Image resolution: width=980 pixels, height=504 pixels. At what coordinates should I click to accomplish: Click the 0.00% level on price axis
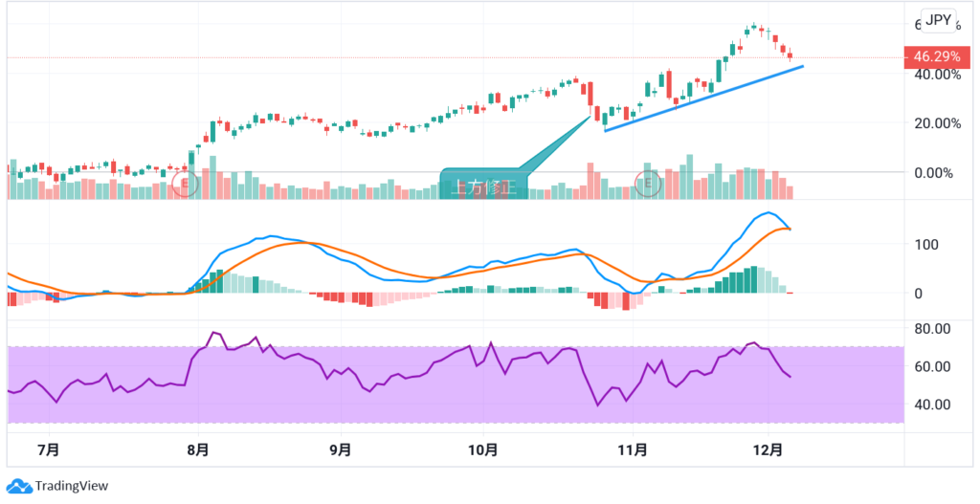(x=931, y=173)
